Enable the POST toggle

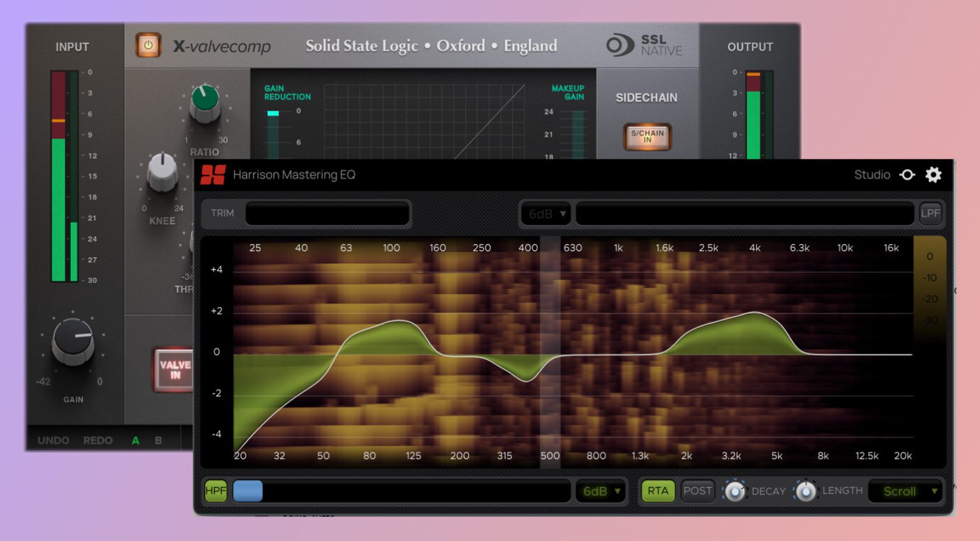tap(697, 491)
